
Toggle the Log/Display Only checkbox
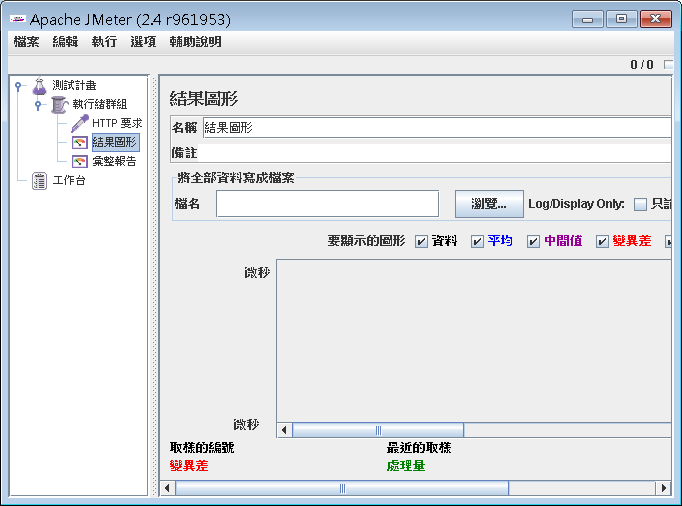click(640, 204)
